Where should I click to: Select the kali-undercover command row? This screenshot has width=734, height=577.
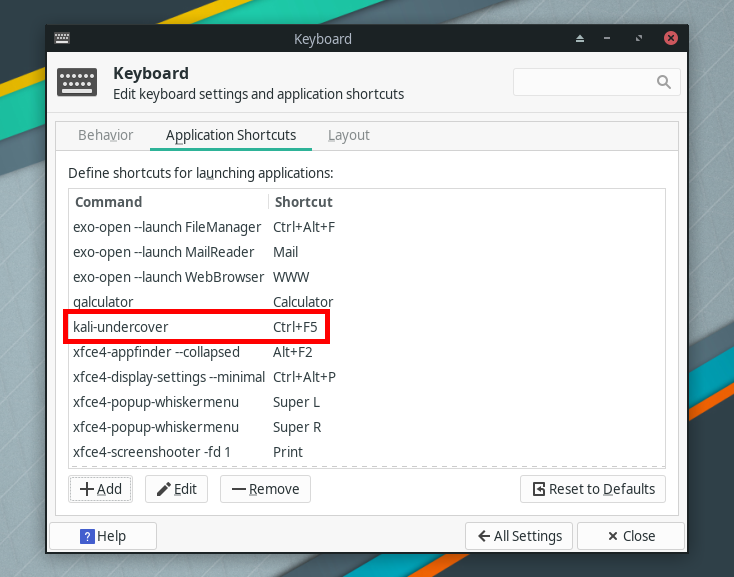click(x=367, y=327)
